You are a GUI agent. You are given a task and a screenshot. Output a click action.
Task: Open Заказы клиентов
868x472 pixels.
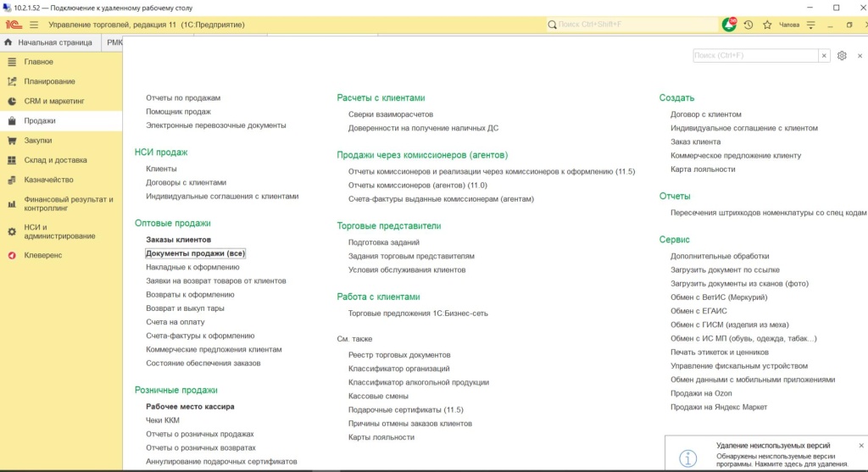click(x=178, y=240)
